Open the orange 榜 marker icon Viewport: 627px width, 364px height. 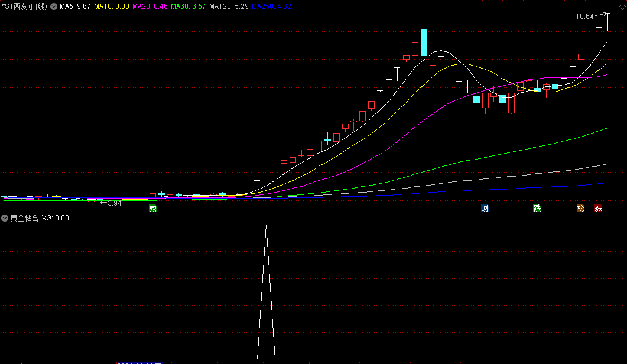(x=581, y=209)
